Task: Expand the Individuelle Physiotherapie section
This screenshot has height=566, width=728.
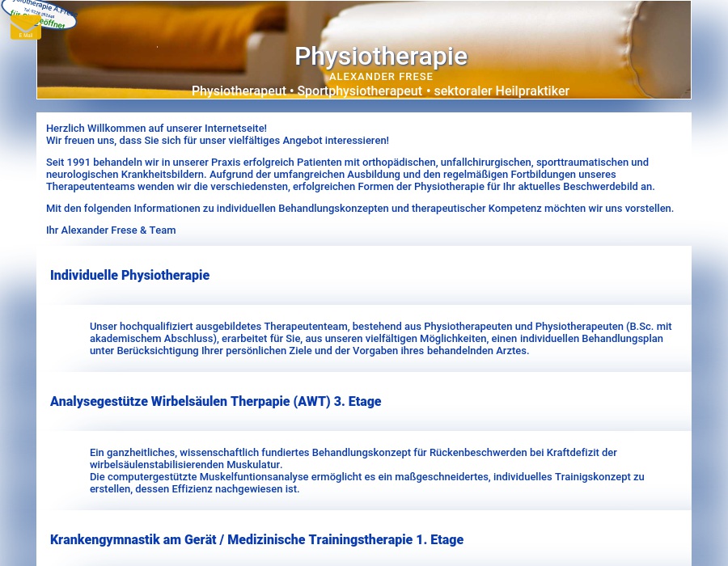Action: [x=129, y=275]
